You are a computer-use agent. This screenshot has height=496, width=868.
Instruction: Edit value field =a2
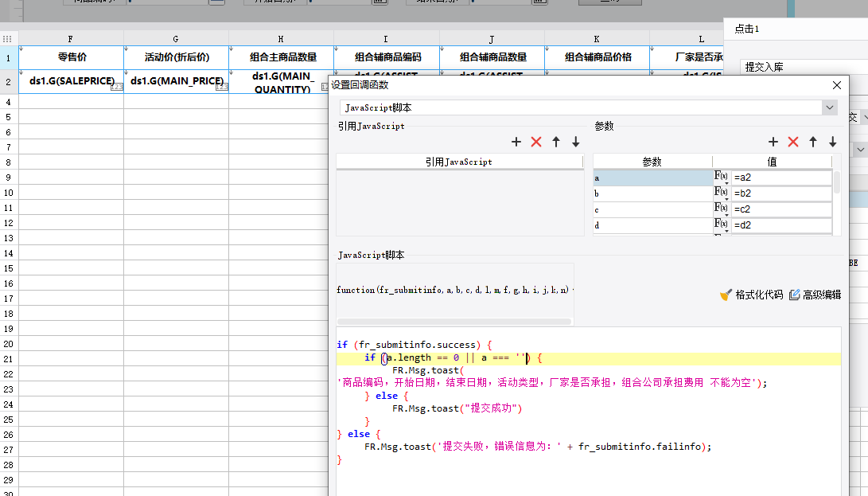click(x=781, y=178)
